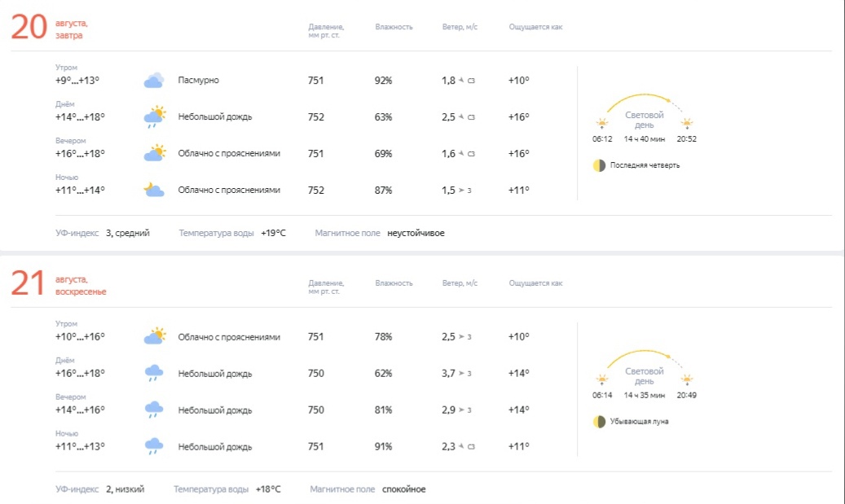Click the sunrise icon above 06:12
The height and width of the screenshot is (504, 845).
(x=602, y=124)
